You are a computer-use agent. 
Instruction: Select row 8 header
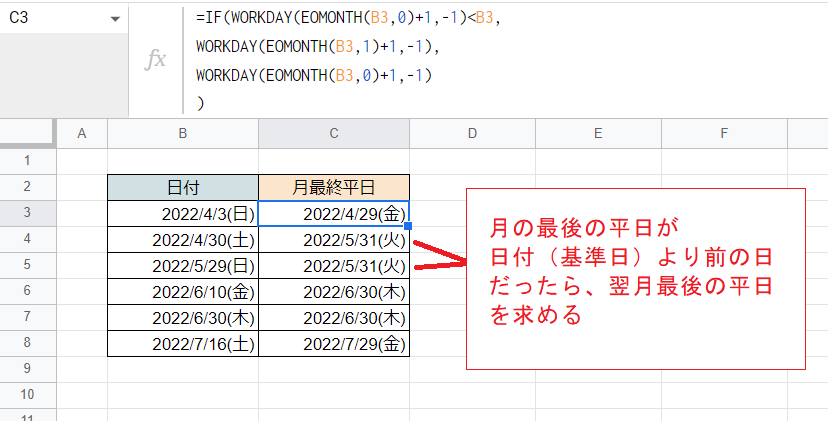pyautogui.click(x=27, y=342)
